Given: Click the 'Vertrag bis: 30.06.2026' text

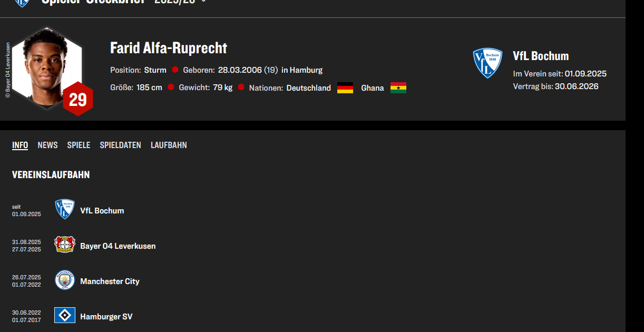Looking at the screenshot, I should click(x=555, y=86).
